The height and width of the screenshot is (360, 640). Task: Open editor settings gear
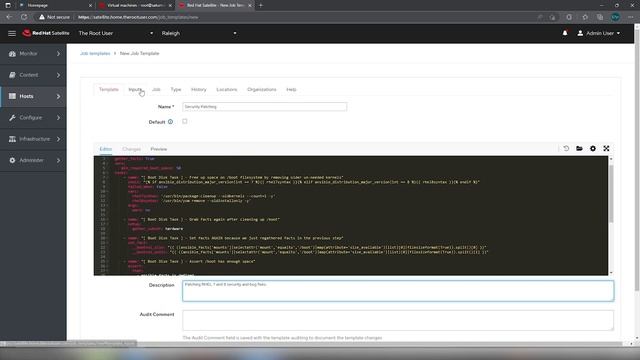593,149
